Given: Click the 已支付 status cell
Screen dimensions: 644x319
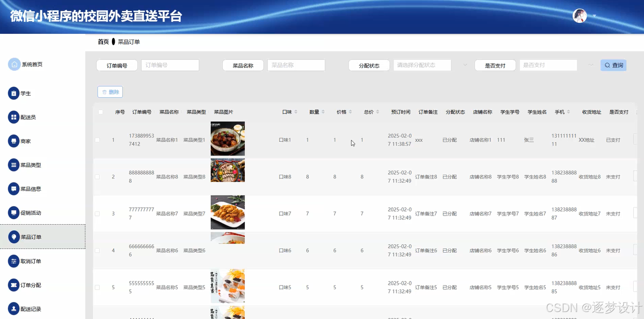Looking at the screenshot, I should pyautogui.click(x=613, y=140).
